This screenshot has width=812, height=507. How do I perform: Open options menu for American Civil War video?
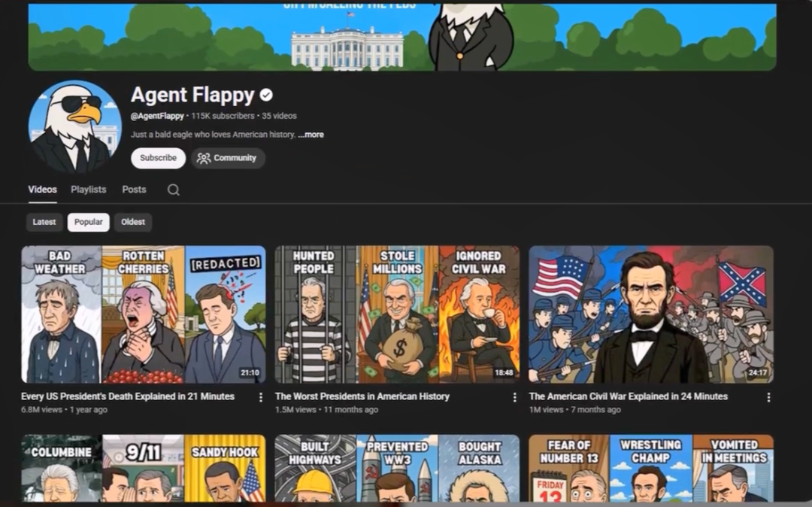click(x=768, y=397)
